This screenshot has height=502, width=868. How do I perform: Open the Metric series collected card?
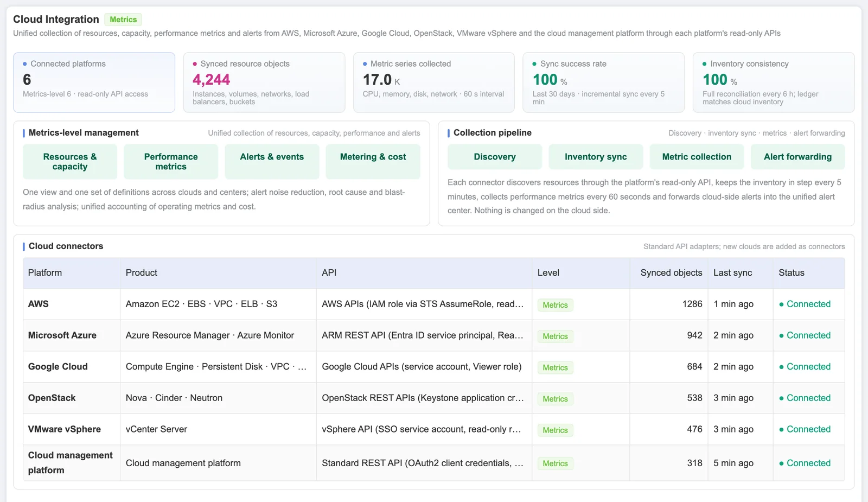tap(433, 82)
